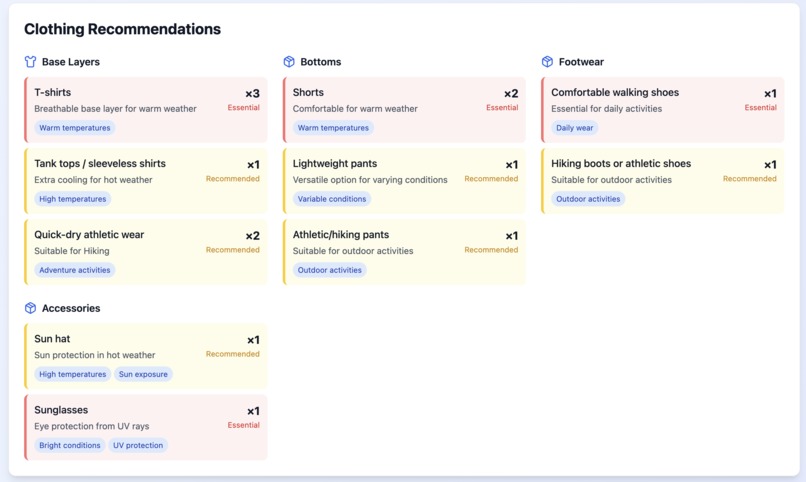Image resolution: width=806 pixels, height=482 pixels.
Task: Click the Accessories box icon
Action: [30, 308]
